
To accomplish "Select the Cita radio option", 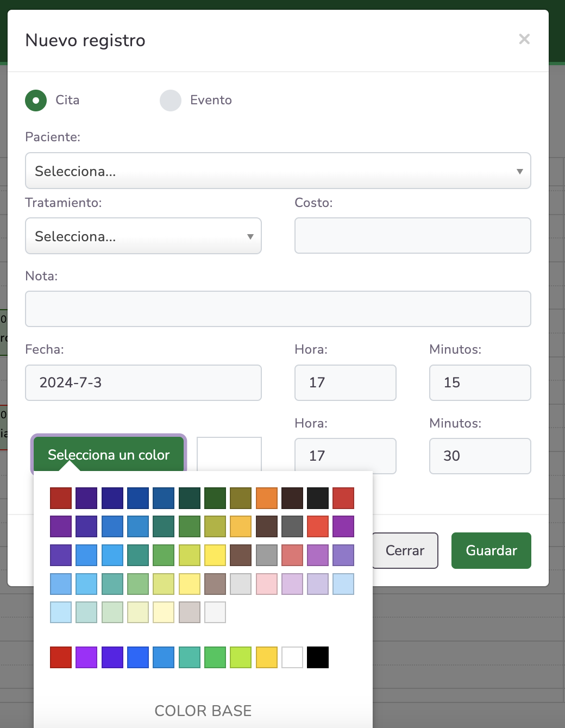I will coord(36,101).
